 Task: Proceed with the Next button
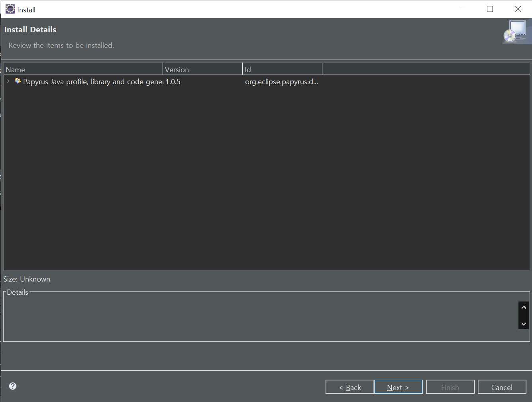tap(398, 387)
